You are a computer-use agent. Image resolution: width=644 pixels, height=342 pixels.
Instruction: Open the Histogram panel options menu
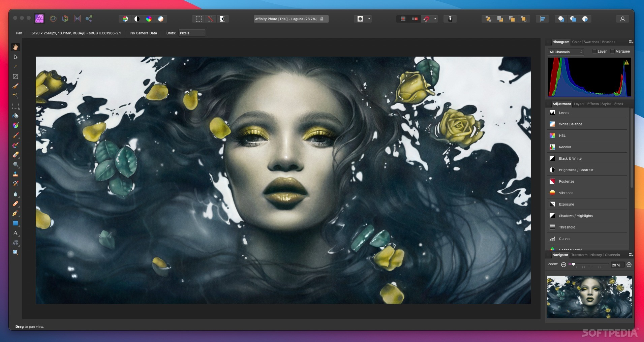(x=631, y=42)
